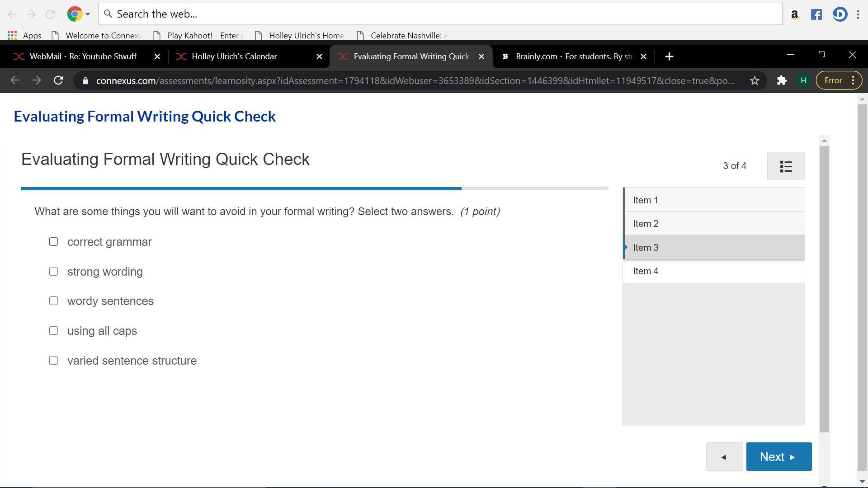Check the 'wordy sentences' option
868x488 pixels.
click(x=53, y=301)
